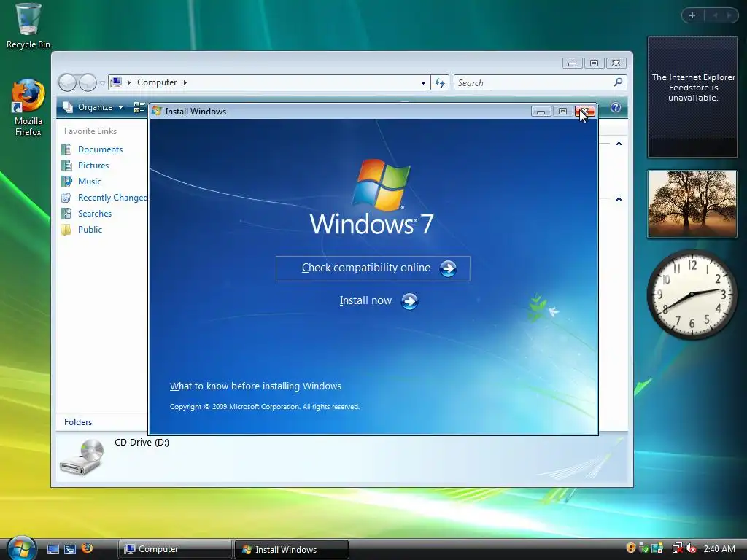
Task: Maximize the Install Windows dialog
Action: click(562, 112)
